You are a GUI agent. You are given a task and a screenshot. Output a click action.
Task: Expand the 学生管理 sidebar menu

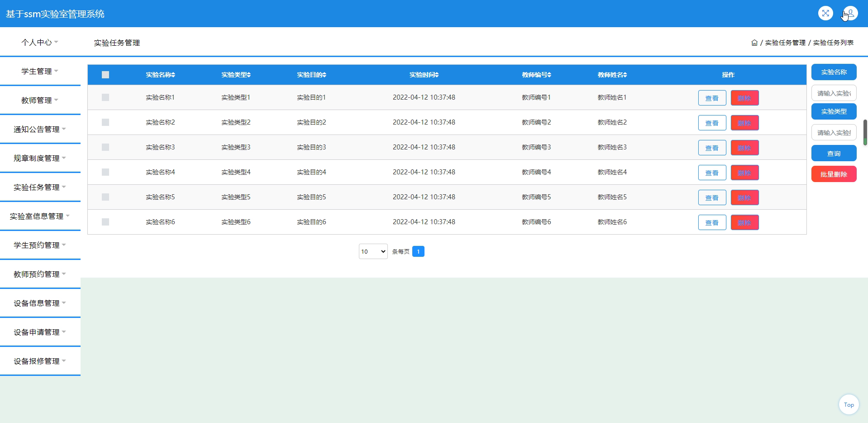tap(40, 71)
